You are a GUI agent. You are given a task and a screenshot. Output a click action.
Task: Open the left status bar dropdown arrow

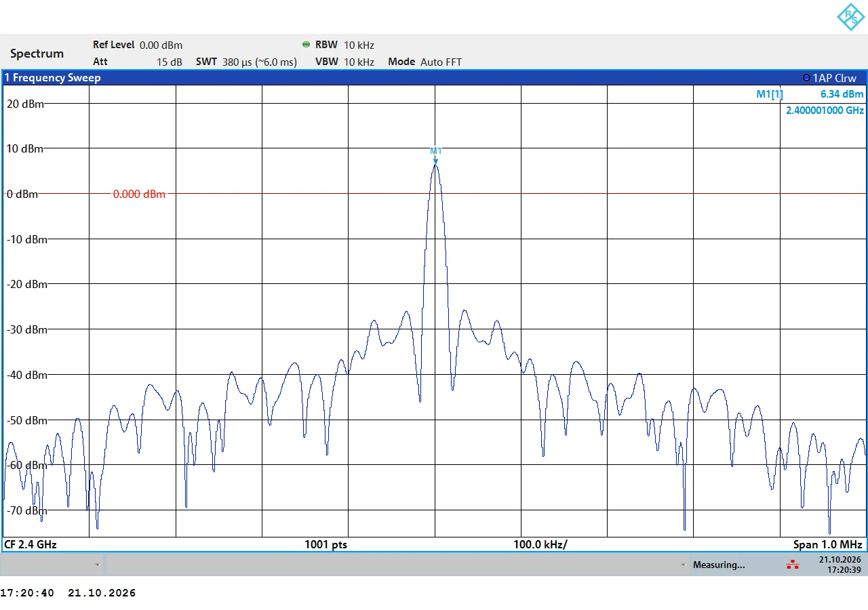point(98,565)
